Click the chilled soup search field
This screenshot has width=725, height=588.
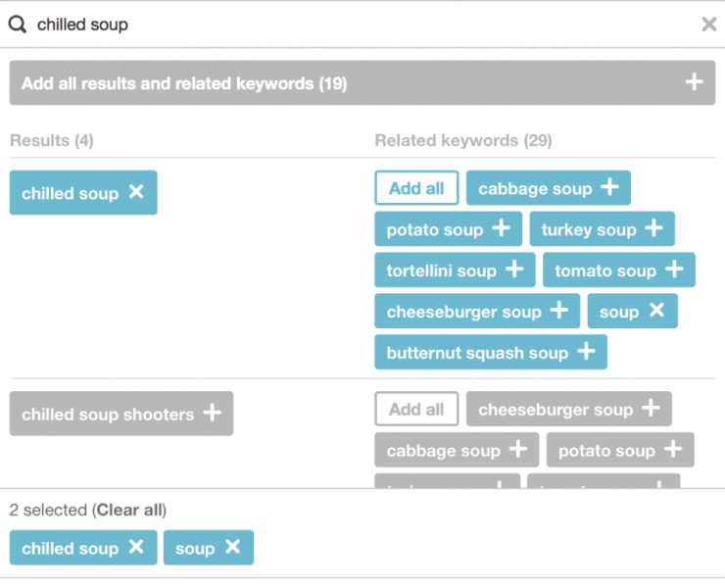tap(362, 24)
